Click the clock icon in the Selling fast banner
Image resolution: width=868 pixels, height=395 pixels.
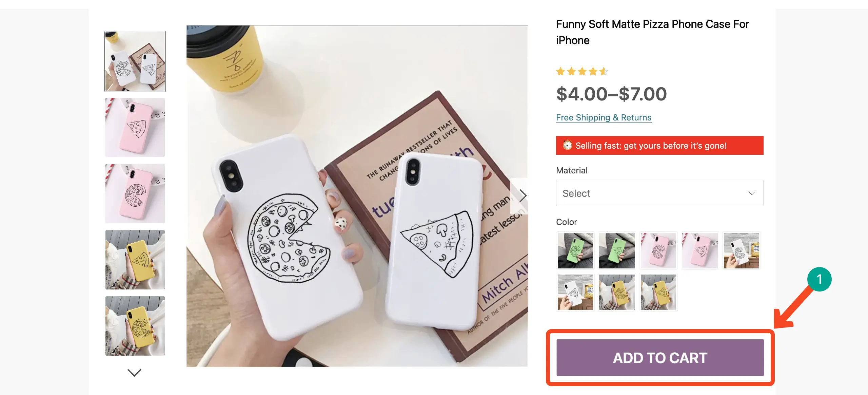[567, 145]
